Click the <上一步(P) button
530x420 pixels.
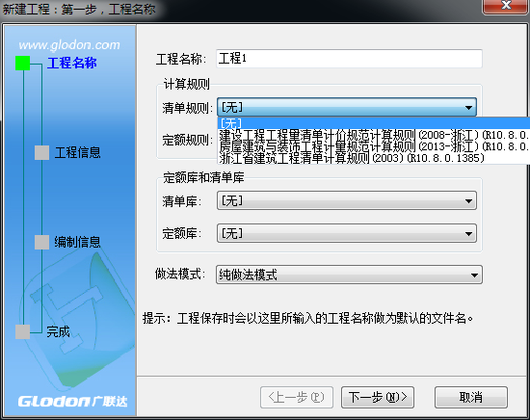(297, 397)
